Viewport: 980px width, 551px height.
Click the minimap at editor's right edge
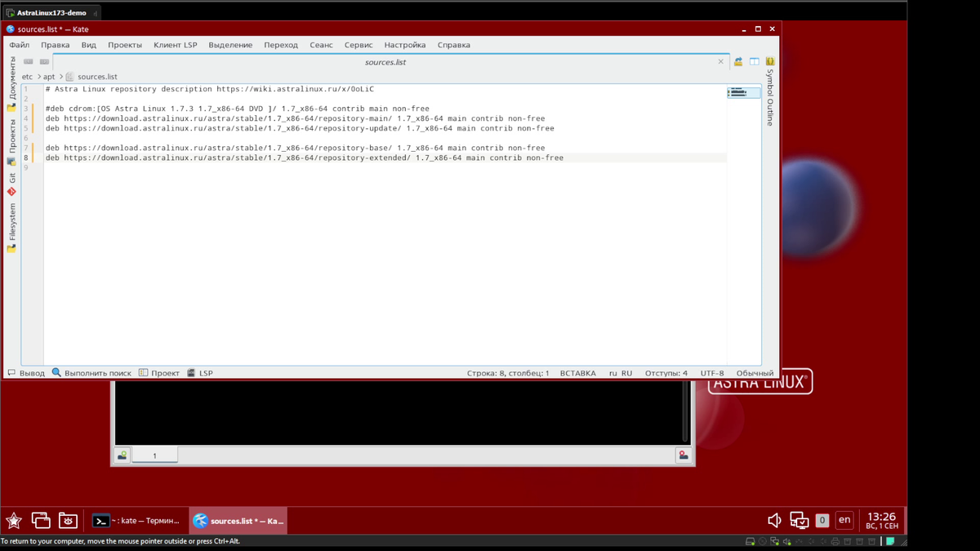(743, 93)
